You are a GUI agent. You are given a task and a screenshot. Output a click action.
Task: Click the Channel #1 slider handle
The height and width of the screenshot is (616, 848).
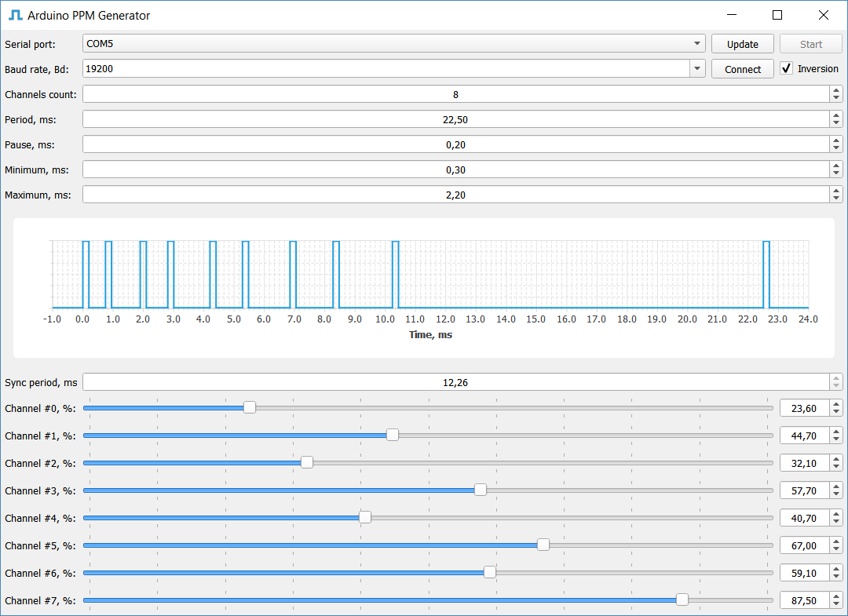click(393, 435)
